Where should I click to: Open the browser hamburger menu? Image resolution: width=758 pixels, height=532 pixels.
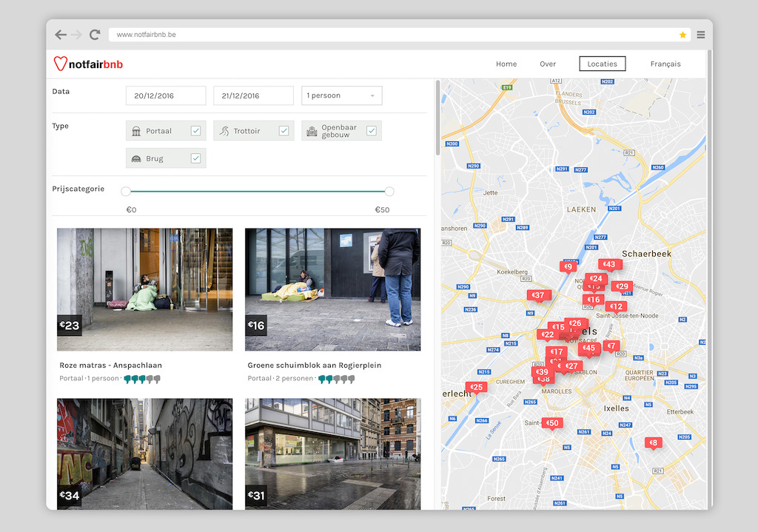pyautogui.click(x=700, y=35)
